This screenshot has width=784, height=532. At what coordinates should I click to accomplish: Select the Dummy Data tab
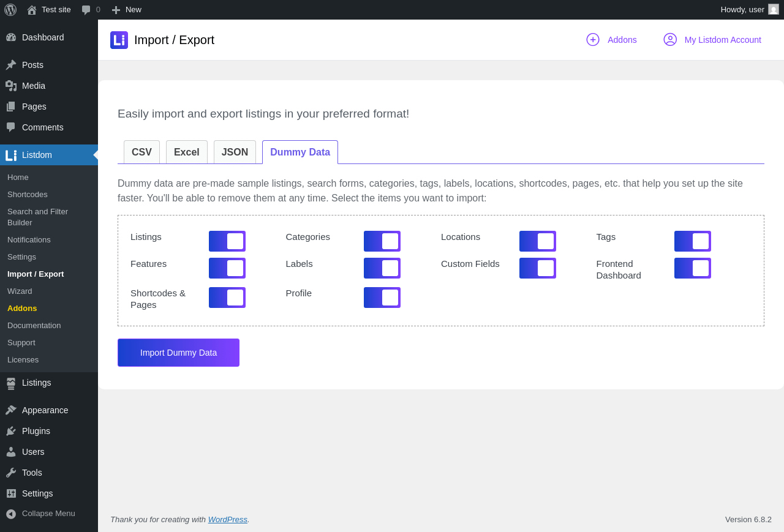300,152
